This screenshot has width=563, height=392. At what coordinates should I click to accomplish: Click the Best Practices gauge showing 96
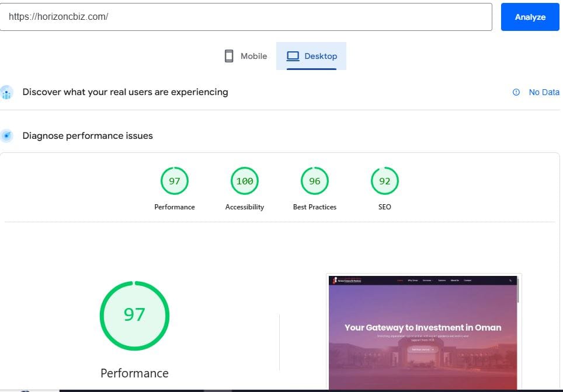click(314, 181)
